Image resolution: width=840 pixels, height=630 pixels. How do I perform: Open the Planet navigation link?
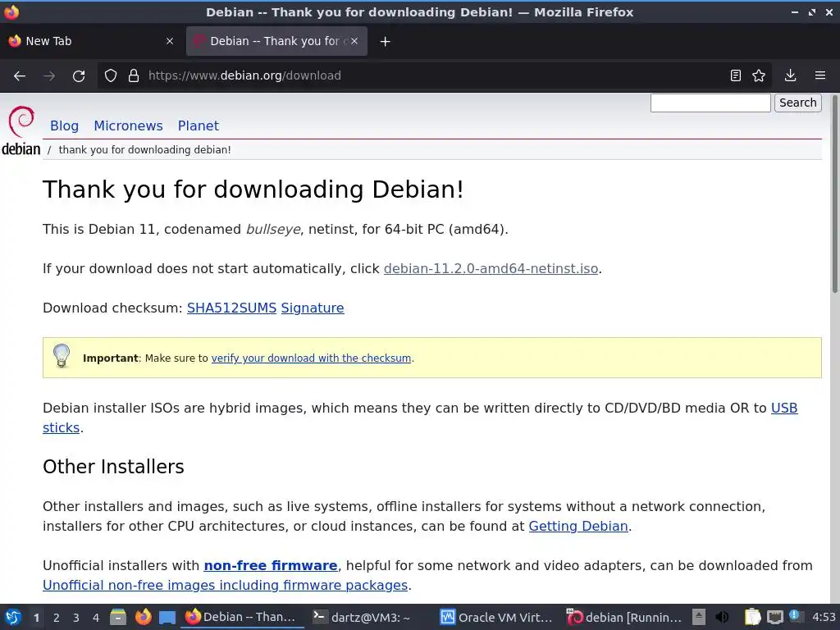[x=199, y=126]
